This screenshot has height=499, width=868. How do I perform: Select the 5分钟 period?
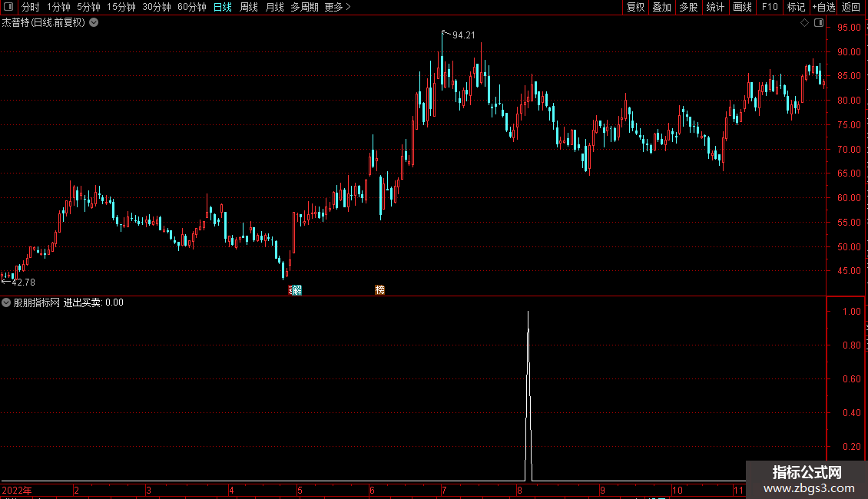click(88, 7)
